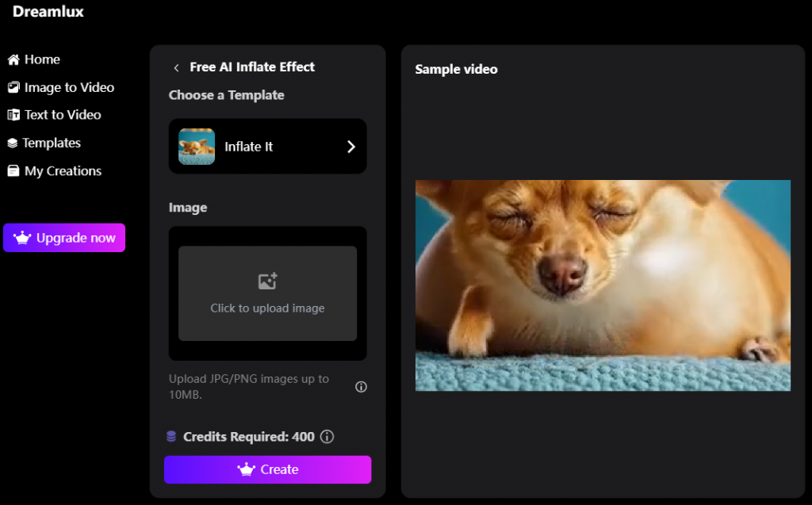Click the back chevron beside Free AI Inflate Effect

point(176,67)
